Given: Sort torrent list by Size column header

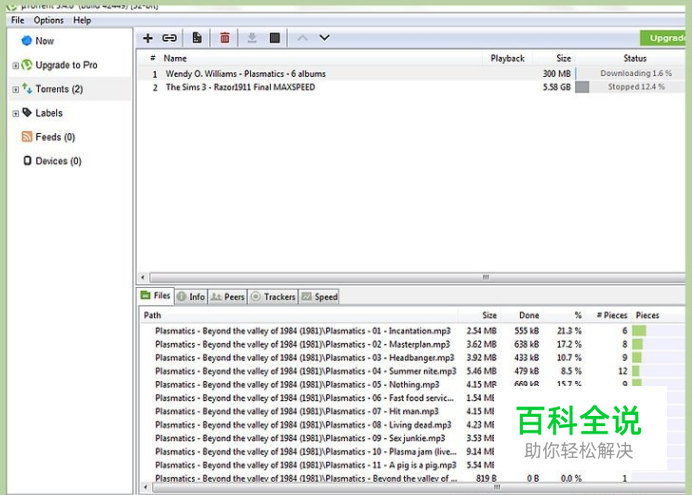Looking at the screenshot, I should coord(564,58).
